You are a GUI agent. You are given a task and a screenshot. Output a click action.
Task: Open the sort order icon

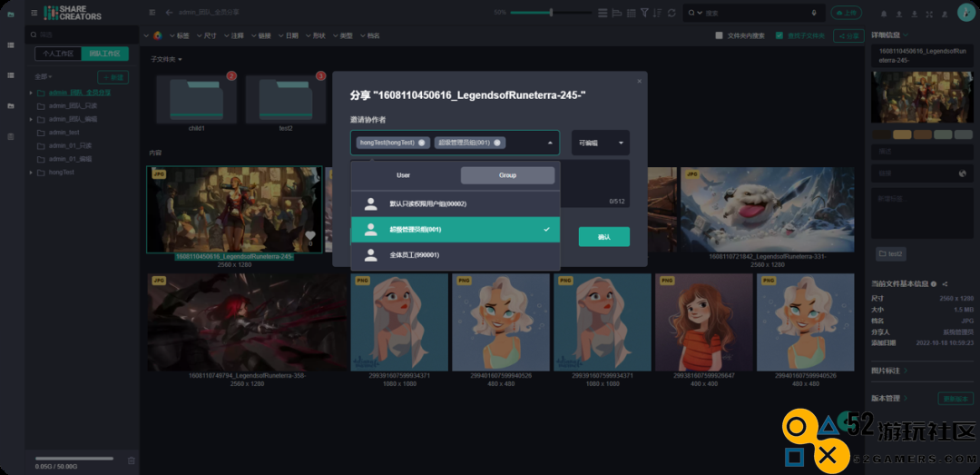point(657,13)
